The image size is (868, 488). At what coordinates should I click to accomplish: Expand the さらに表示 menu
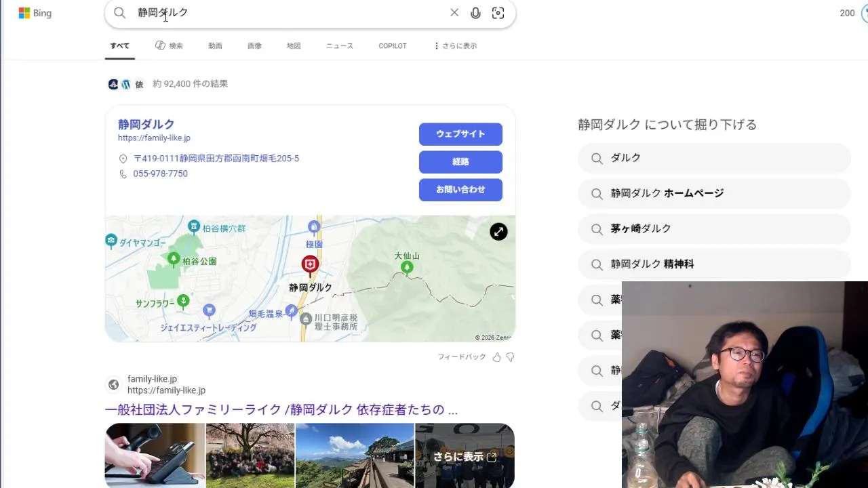pyautogui.click(x=455, y=46)
